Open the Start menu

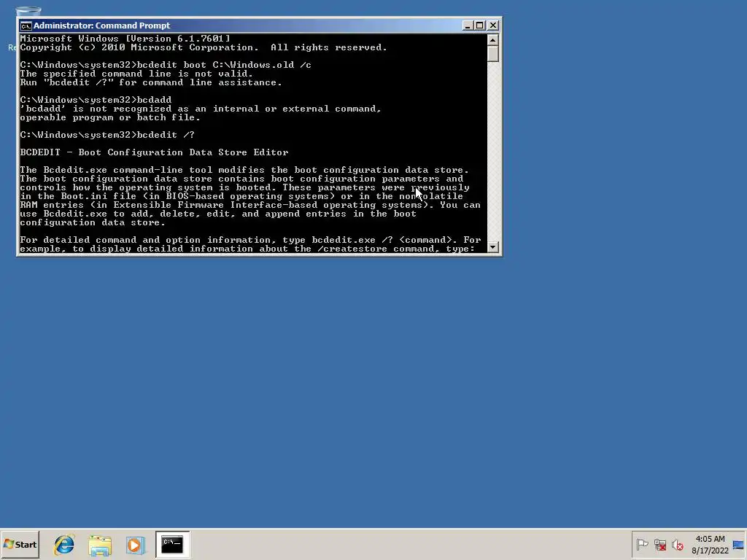point(20,544)
